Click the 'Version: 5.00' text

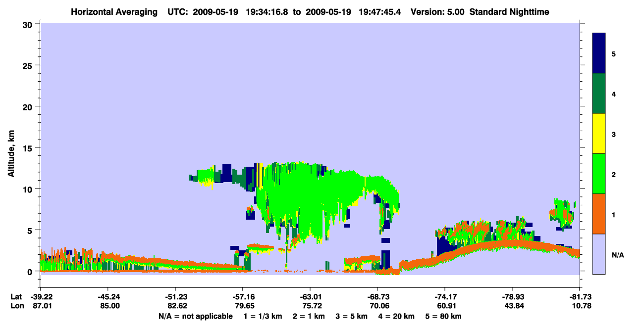pyautogui.click(x=437, y=11)
